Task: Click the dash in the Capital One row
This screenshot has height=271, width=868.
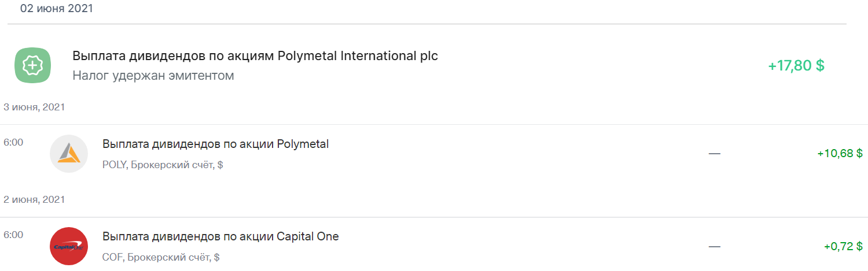Action: tap(715, 246)
